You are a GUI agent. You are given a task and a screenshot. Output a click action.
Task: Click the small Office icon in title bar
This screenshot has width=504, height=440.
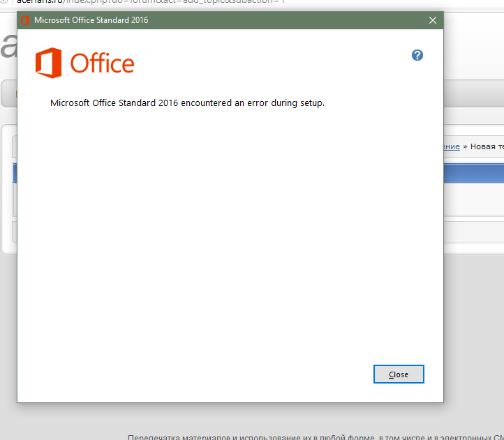click(25, 20)
